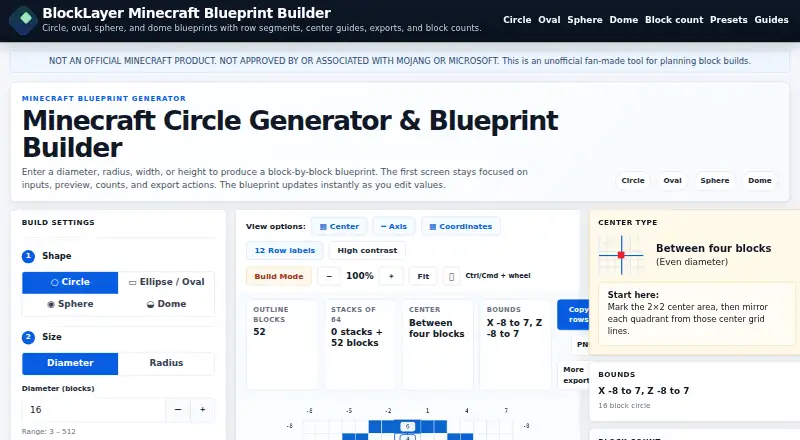Click the Sphere pill in the hero card
The image size is (800, 440).
714,181
